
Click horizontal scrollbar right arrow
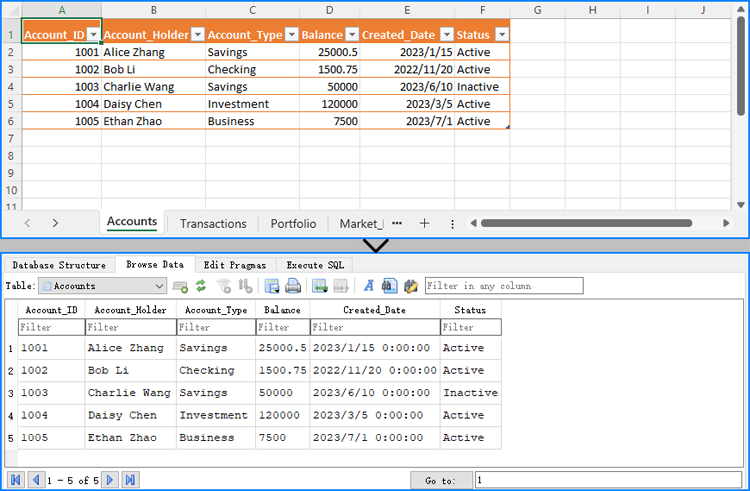coord(726,223)
